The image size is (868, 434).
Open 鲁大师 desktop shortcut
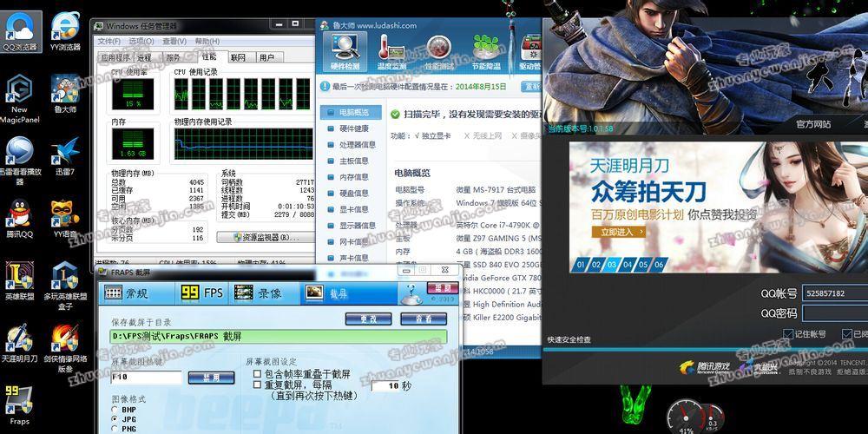pos(65,93)
